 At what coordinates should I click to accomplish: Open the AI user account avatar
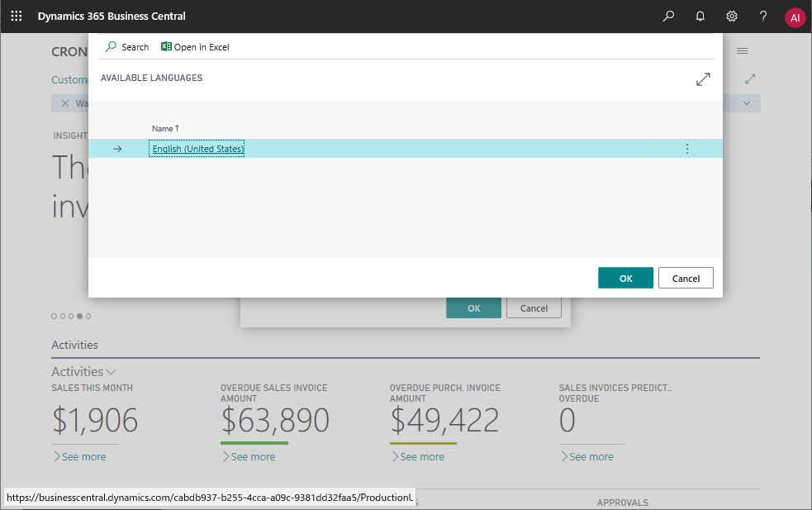(795, 17)
